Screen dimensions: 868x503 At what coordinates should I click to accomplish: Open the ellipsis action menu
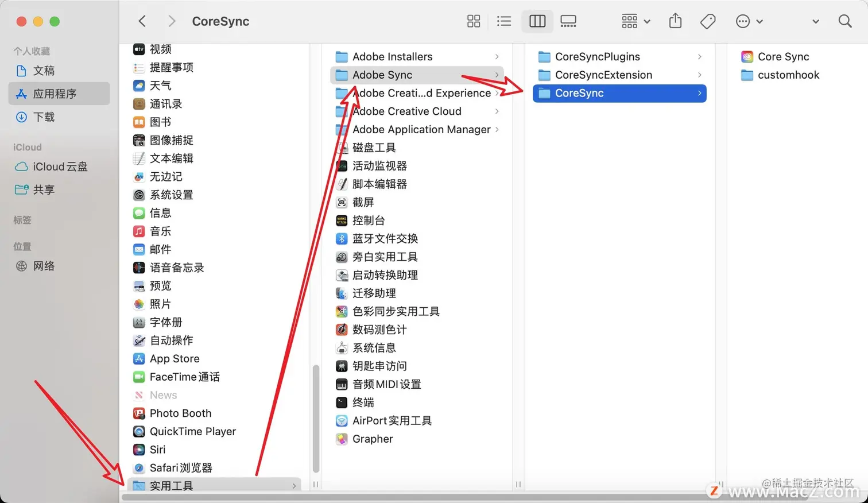pyautogui.click(x=749, y=21)
